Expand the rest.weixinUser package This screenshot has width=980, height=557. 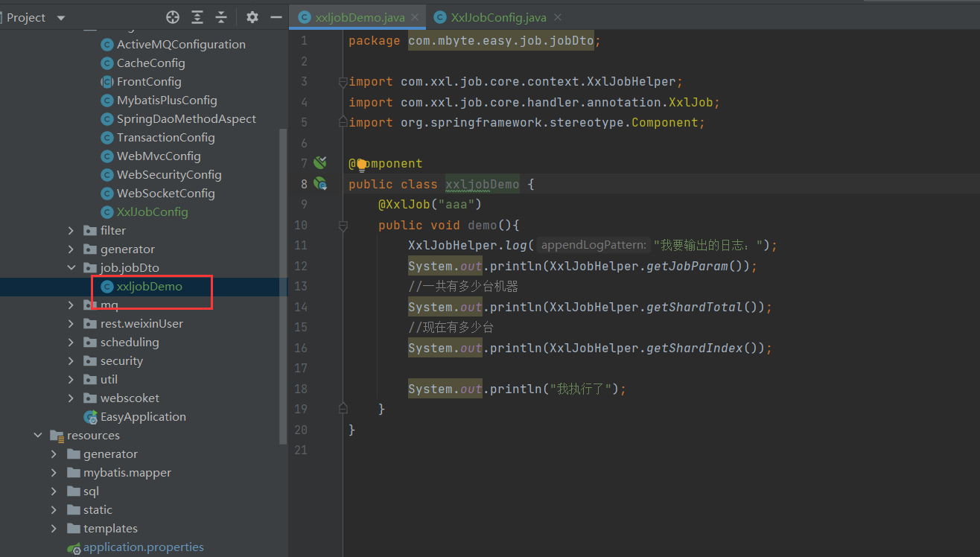click(x=71, y=324)
